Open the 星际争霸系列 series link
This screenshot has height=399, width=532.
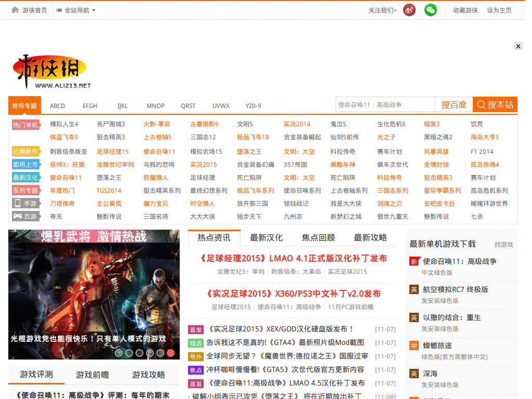pyautogui.click(x=443, y=191)
